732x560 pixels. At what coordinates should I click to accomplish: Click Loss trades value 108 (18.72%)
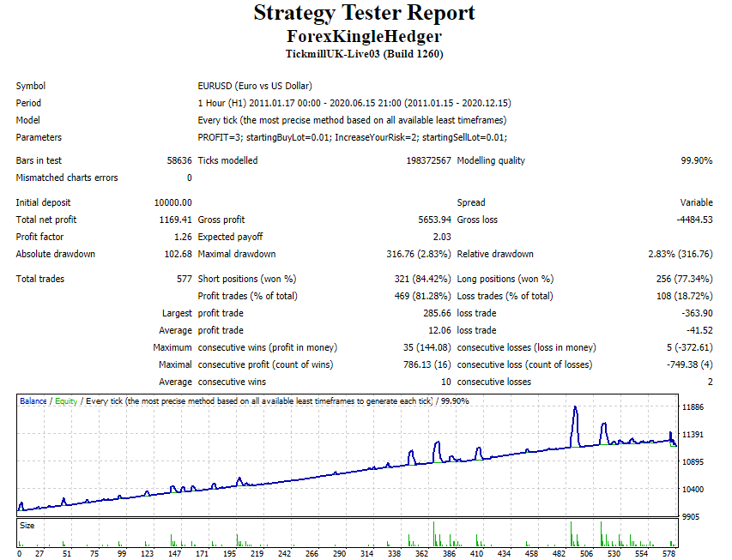point(685,297)
